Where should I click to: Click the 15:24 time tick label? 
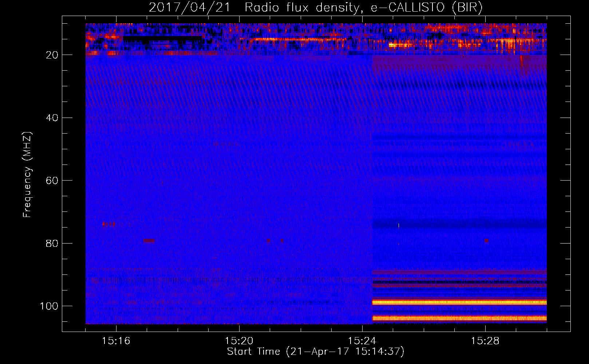pos(362,341)
